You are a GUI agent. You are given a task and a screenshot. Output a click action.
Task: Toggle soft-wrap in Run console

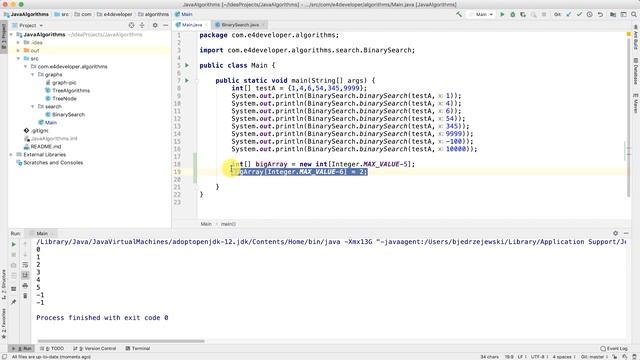[25, 265]
